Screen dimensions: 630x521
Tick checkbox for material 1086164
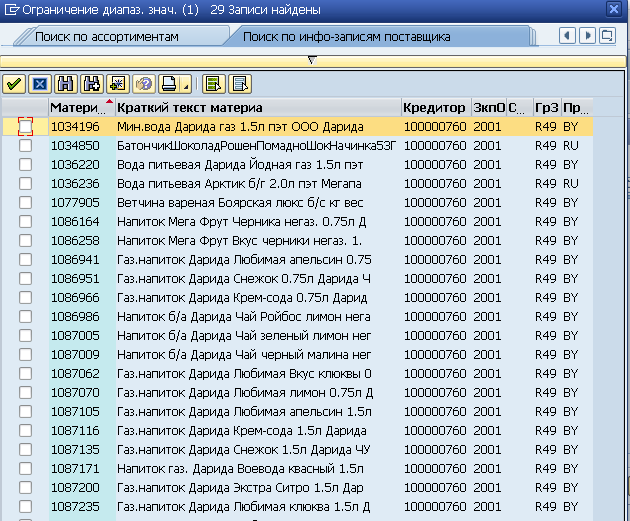(25, 221)
